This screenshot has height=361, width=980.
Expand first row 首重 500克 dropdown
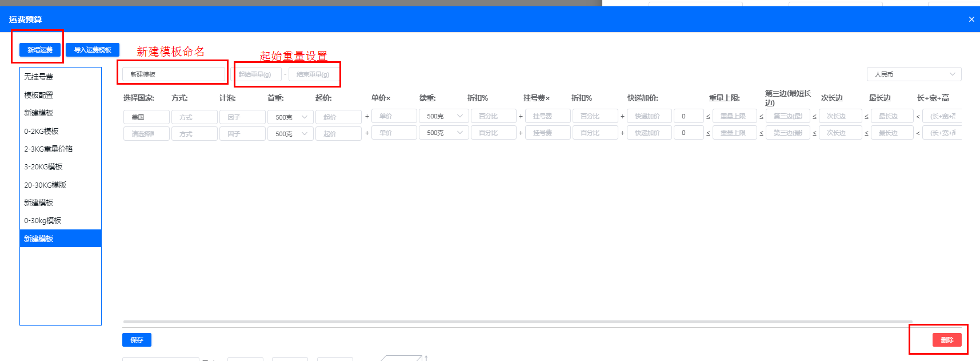291,117
